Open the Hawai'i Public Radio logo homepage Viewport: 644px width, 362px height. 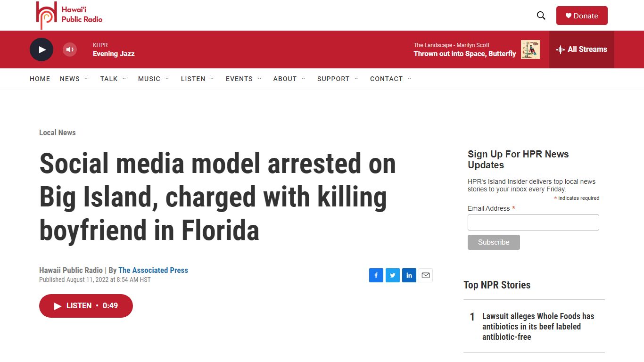coord(69,15)
